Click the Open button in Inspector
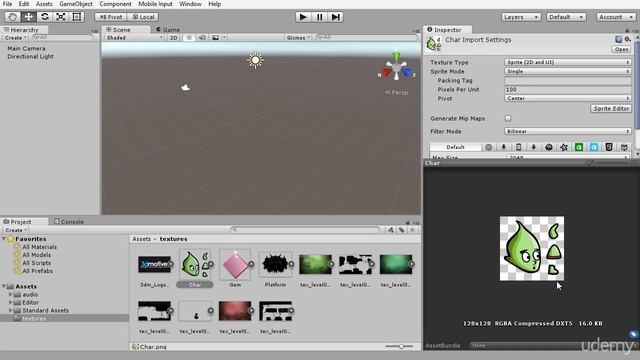640x360 pixels. 621,49
